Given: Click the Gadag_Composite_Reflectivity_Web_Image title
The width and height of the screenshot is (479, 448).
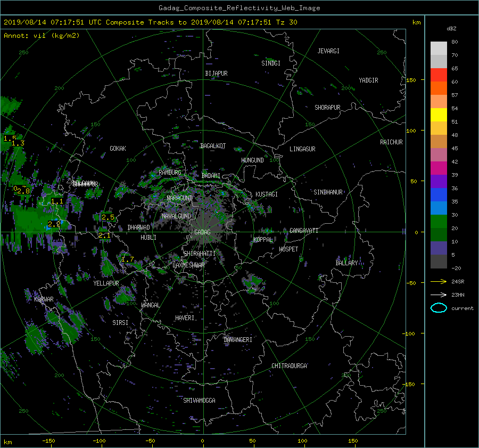Looking at the screenshot, I should pyautogui.click(x=239, y=8).
